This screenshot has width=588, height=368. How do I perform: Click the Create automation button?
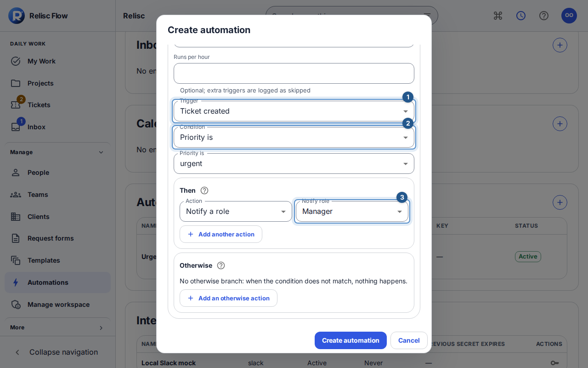(351, 340)
